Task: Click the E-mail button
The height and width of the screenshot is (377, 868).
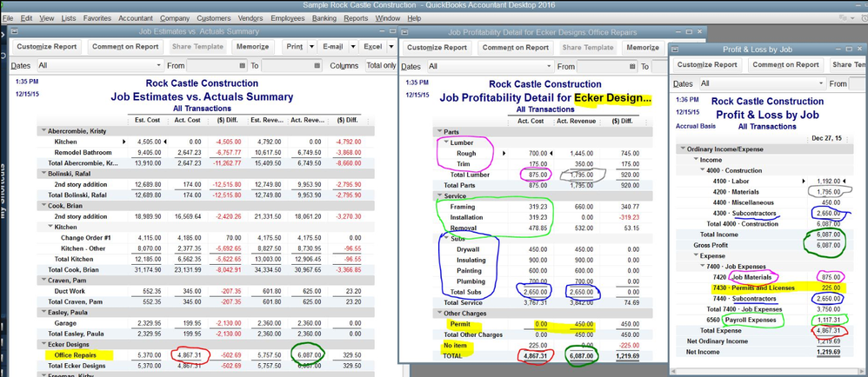Action: [333, 47]
